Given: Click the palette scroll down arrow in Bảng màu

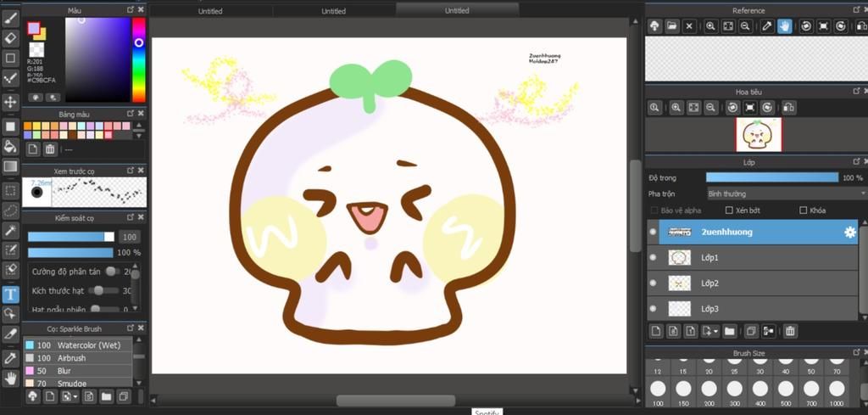Looking at the screenshot, I should point(140,135).
